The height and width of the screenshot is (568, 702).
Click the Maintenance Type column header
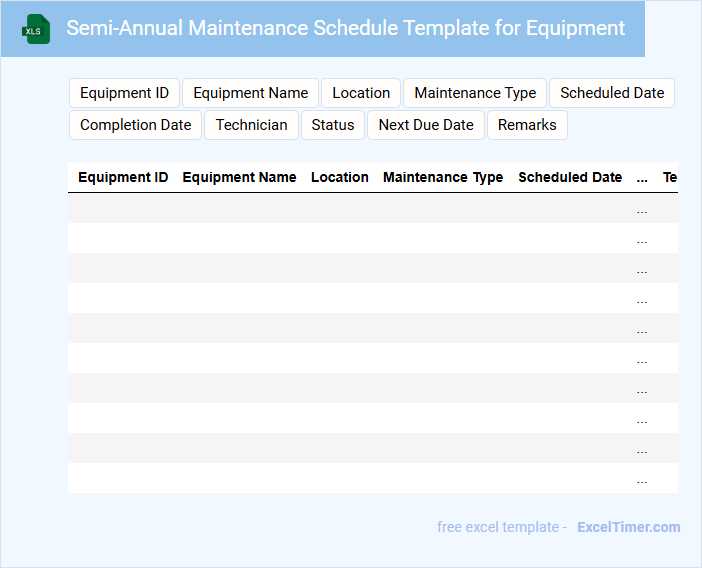point(443,177)
